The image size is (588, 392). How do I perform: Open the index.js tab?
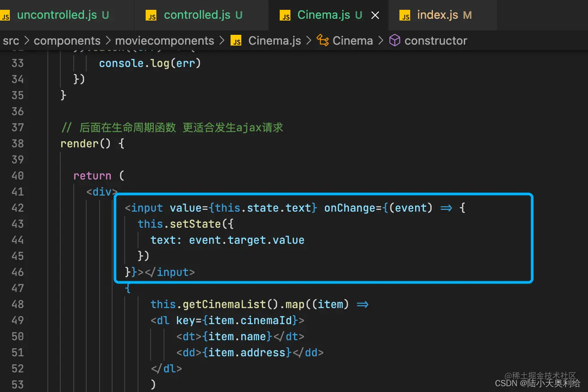tap(438, 15)
